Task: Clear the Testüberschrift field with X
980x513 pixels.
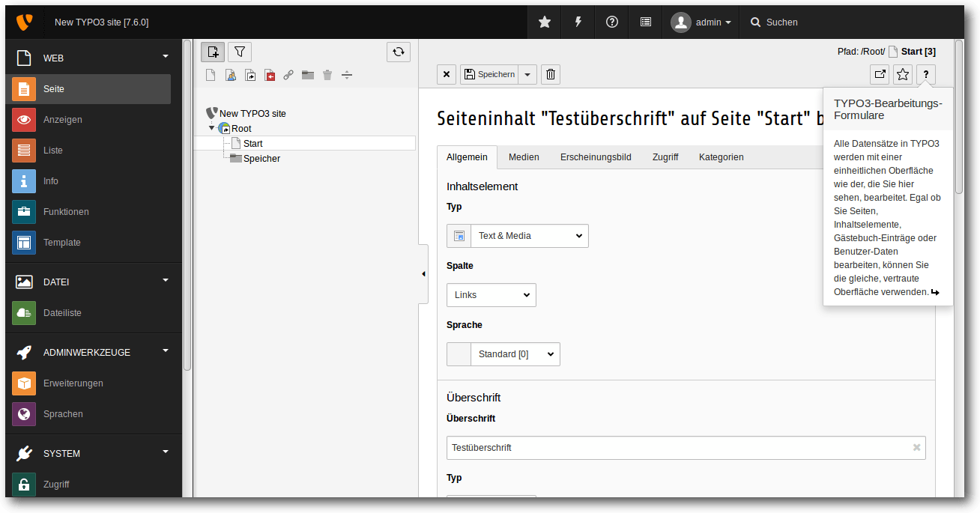Action: [916, 447]
